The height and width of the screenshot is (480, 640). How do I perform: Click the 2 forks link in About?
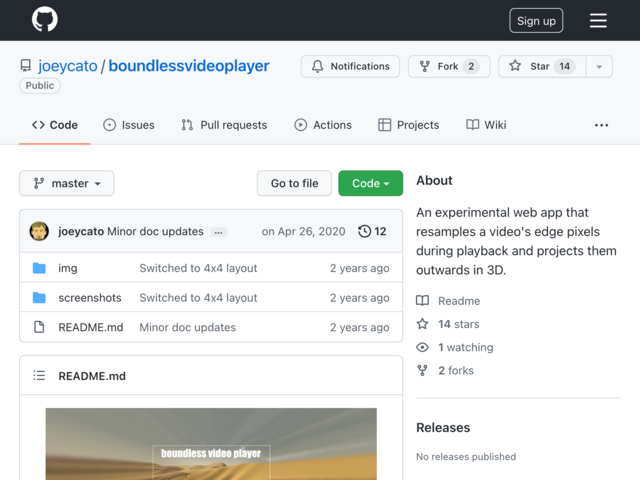click(445, 371)
